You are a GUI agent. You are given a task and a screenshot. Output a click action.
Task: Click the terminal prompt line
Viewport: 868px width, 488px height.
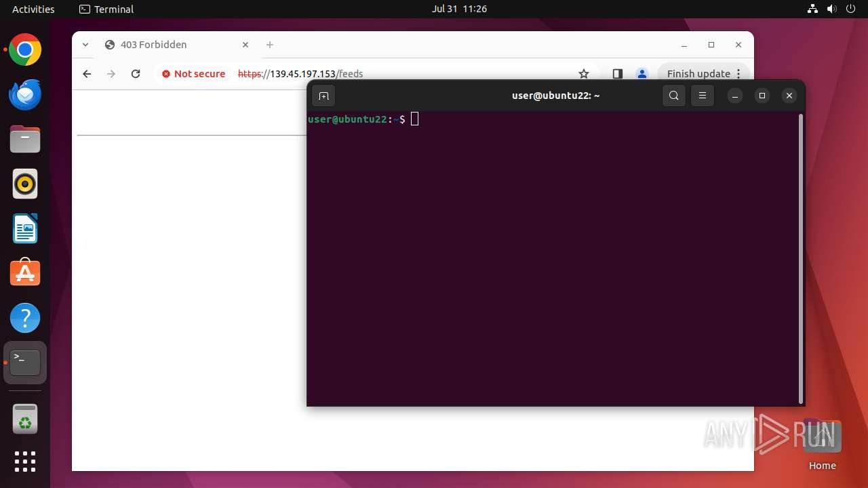click(363, 119)
